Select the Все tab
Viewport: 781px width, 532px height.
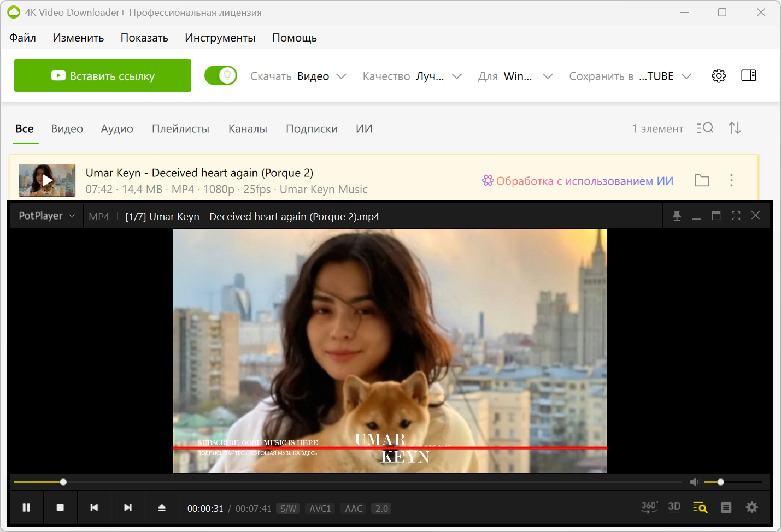tap(25, 129)
